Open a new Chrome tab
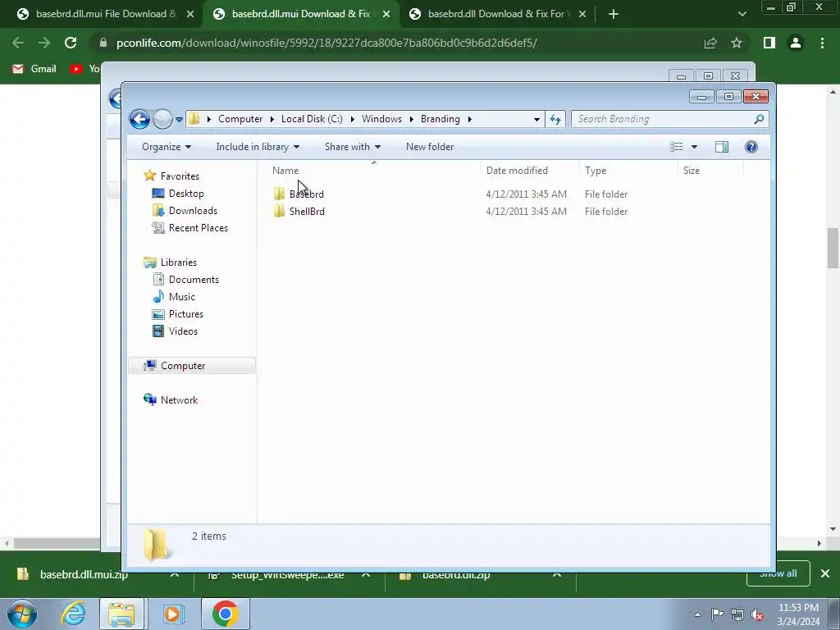 pos(614,14)
